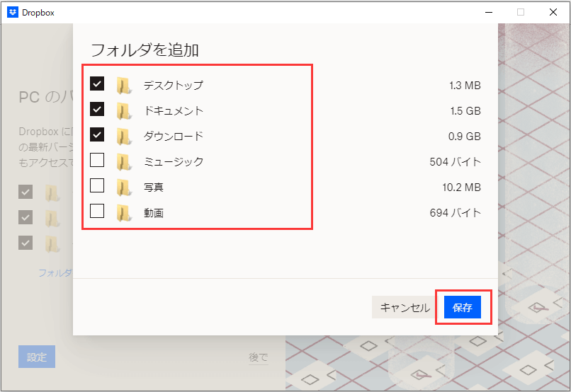Click the フォルダを追加 dialog heading
The width and height of the screenshot is (571, 392).
click(x=145, y=50)
